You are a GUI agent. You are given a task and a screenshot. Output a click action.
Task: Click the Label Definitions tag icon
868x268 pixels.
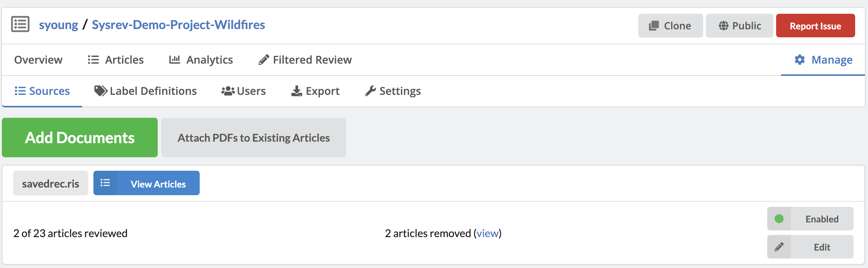click(x=100, y=91)
